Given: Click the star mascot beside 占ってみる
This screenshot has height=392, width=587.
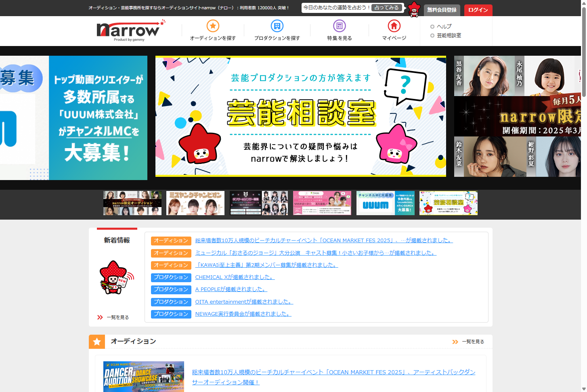Looking at the screenshot, I should (x=414, y=10).
